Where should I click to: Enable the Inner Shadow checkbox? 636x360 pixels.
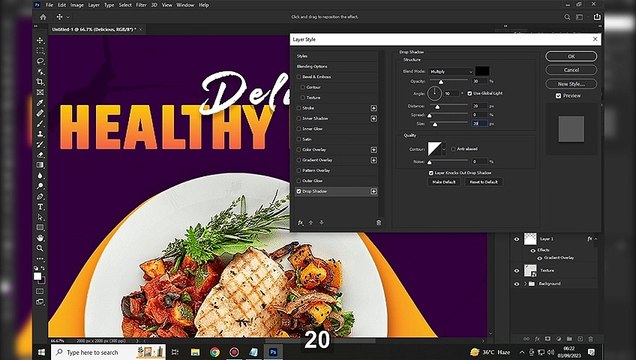[x=299, y=118]
